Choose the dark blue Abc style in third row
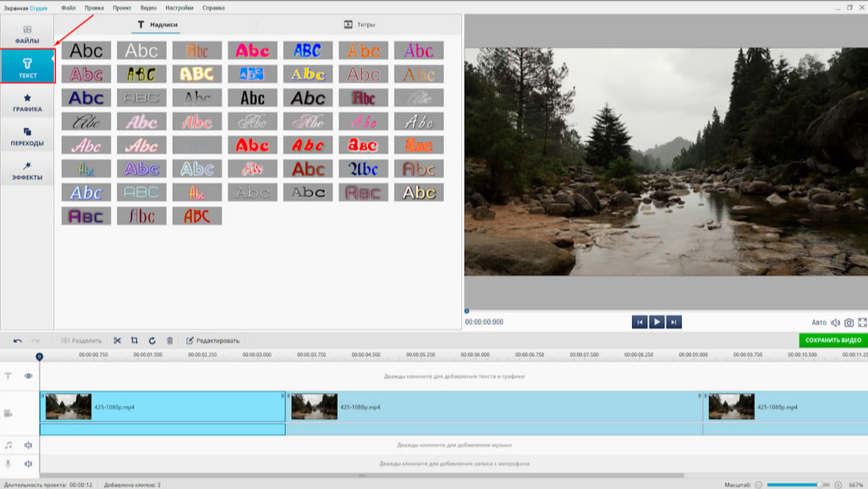868x489 pixels. [86, 98]
